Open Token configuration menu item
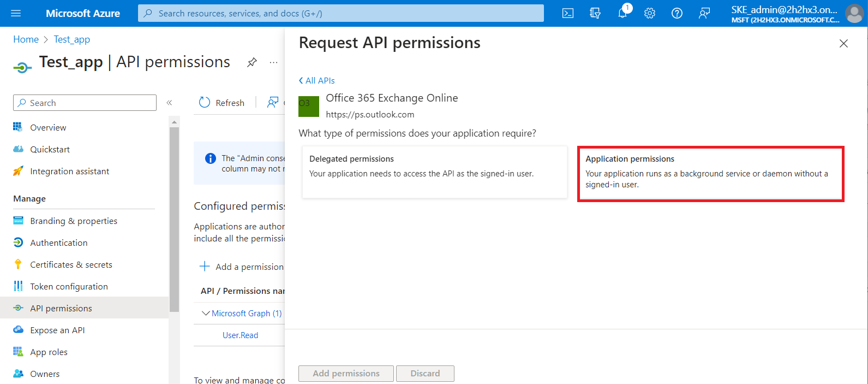868x384 pixels. pyautogui.click(x=69, y=286)
